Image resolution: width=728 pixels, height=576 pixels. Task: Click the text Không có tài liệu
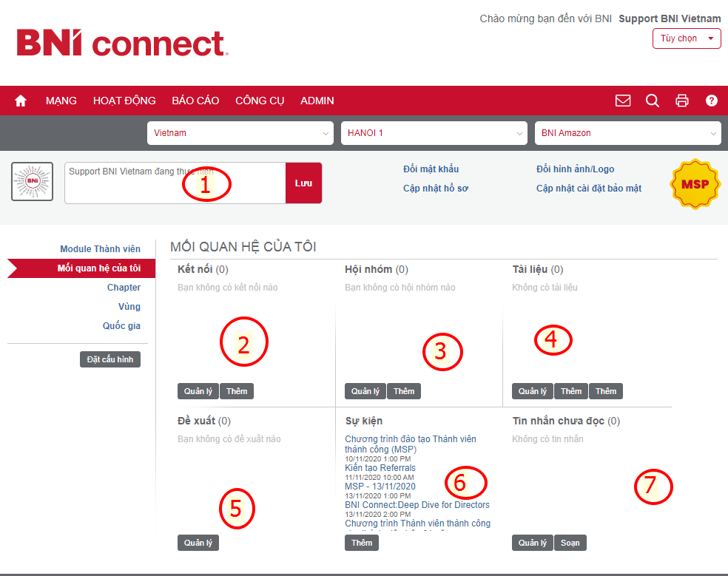(545, 288)
